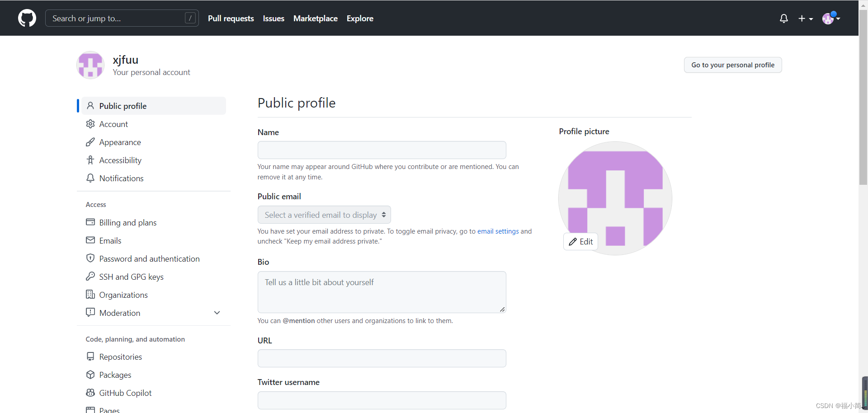
Task: Click the Repositories repo icon
Action: pos(90,357)
